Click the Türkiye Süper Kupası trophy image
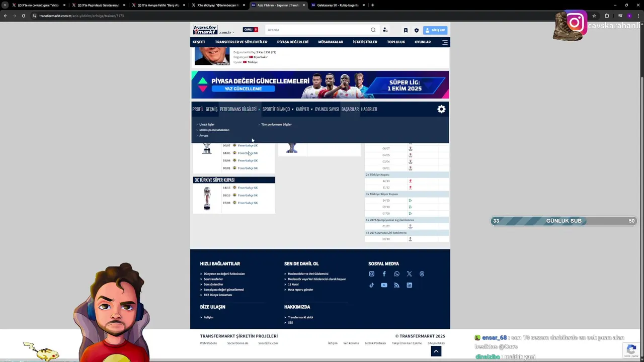 click(207, 198)
